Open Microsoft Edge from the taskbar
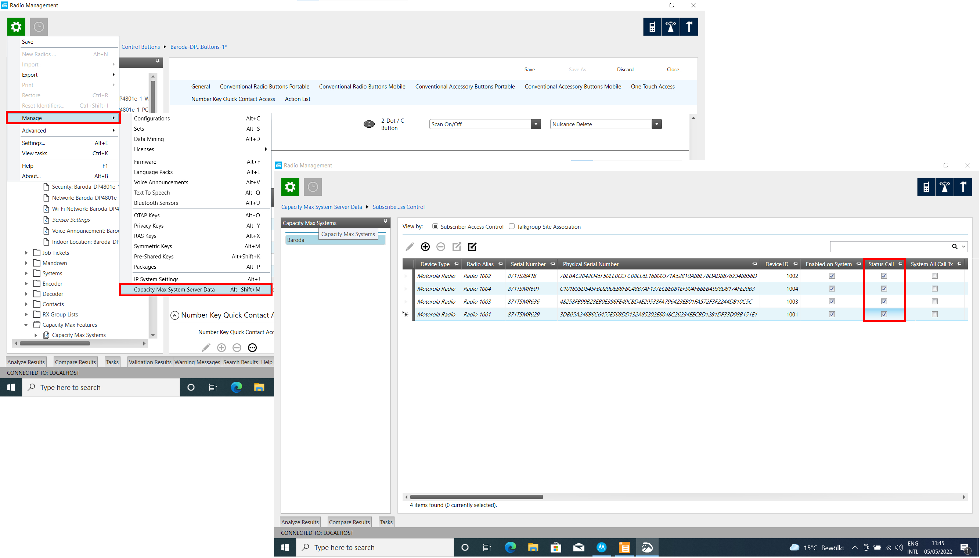This screenshot has height=558, width=980. click(510, 547)
